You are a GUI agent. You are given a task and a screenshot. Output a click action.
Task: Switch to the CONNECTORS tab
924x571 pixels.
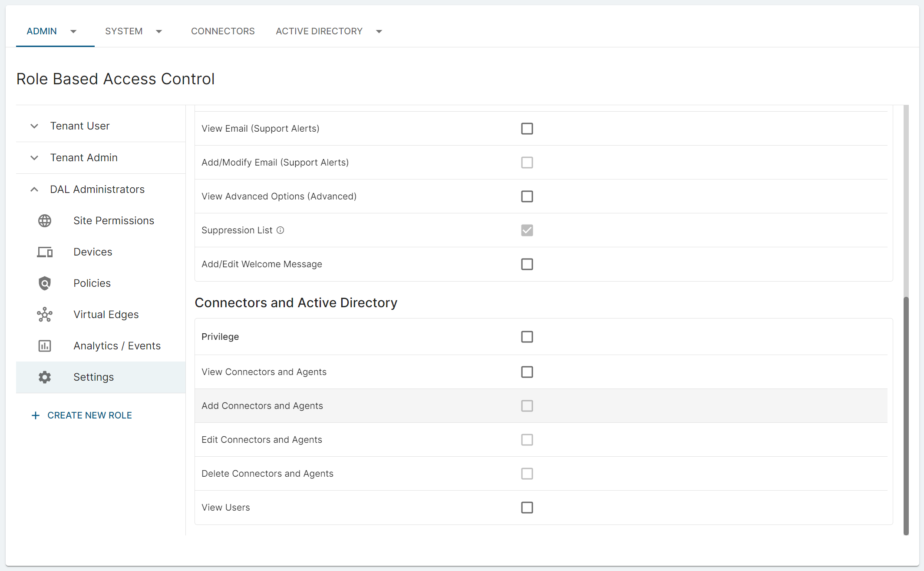pyautogui.click(x=223, y=31)
